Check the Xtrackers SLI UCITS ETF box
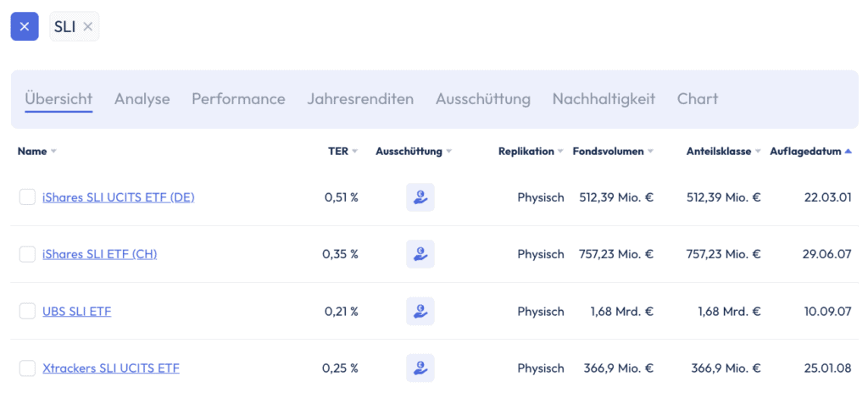The image size is (868, 393). 27,368
